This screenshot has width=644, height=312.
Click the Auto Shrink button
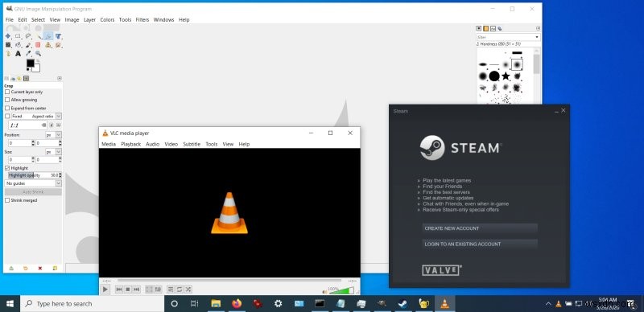33,191
